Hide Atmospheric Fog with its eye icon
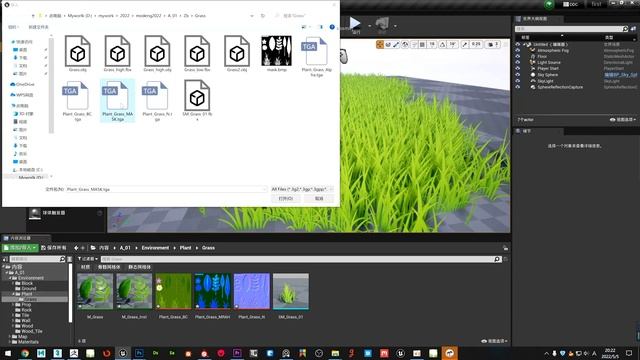640x360 pixels. click(x=518, y=50)
